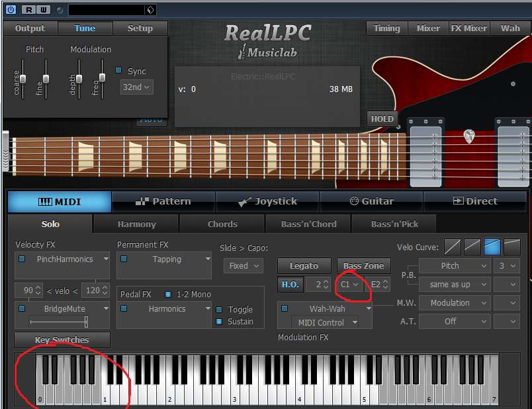Screen dimensions: 532x409
Task: Open the pitch bend range 3 dropdown
Action: (x=507, y=266)
